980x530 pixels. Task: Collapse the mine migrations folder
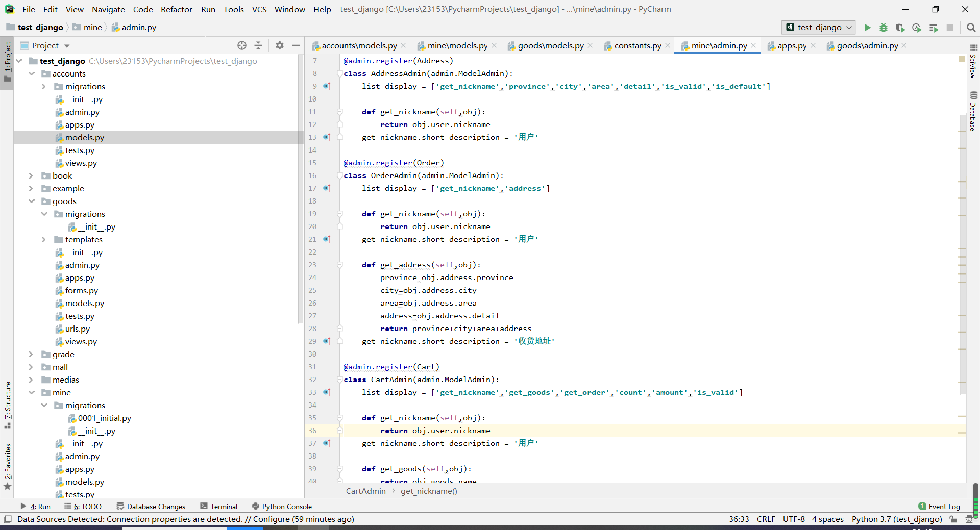[x=44, y=405]
